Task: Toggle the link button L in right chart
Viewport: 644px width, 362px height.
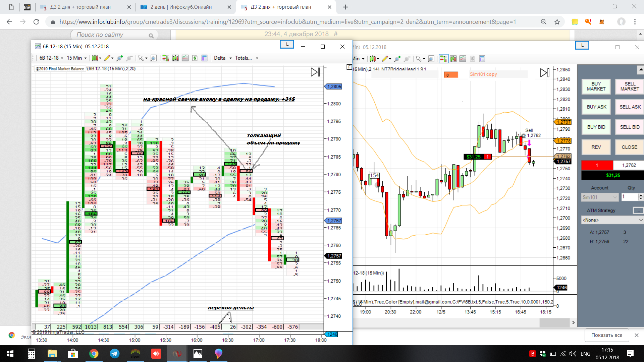Action: click(582, 45)
